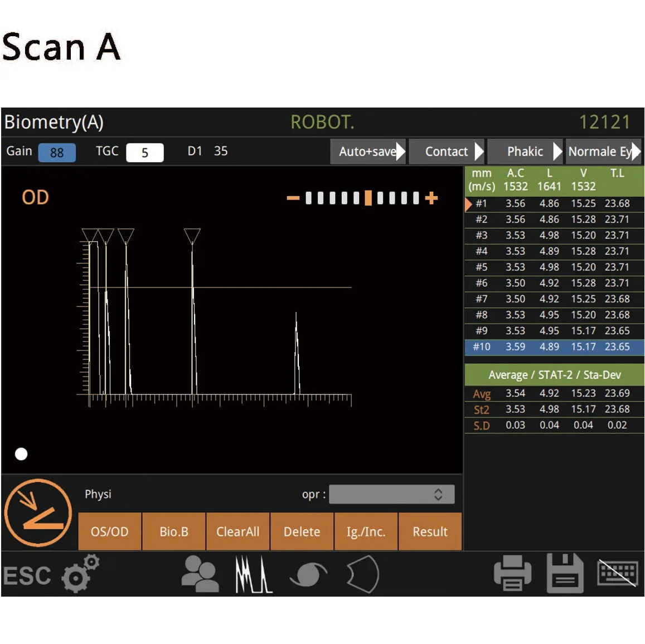Open the settings gears icon
Image resolution: width=645 pixels, height=644 pixels.
coord(79,574)
